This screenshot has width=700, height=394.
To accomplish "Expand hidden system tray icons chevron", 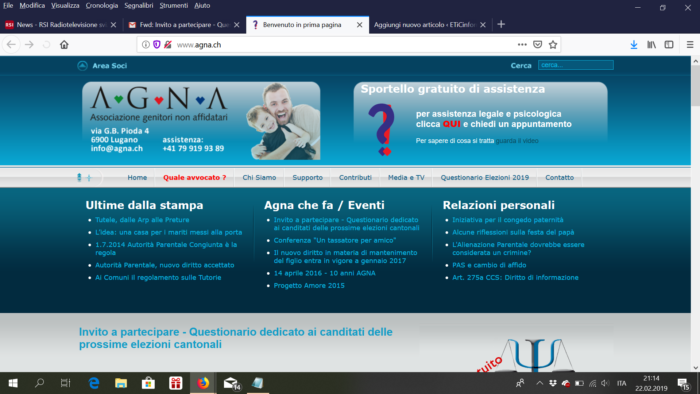I will (539, 383).
